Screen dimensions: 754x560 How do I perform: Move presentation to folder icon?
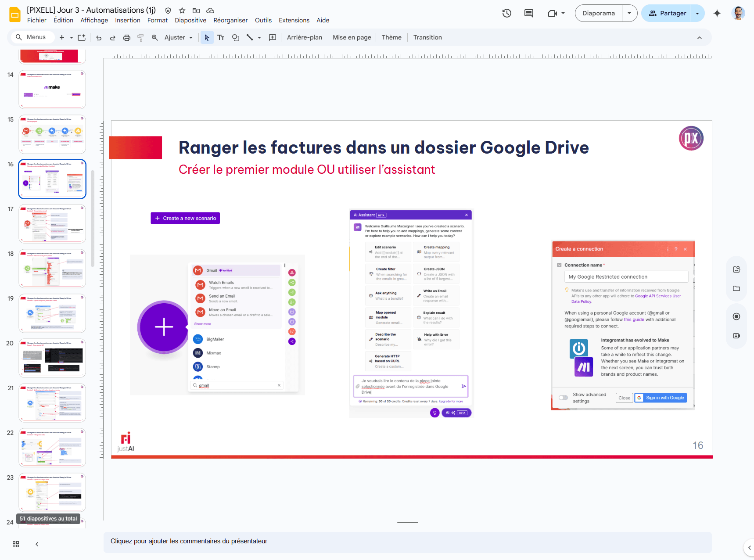[196, 11]
